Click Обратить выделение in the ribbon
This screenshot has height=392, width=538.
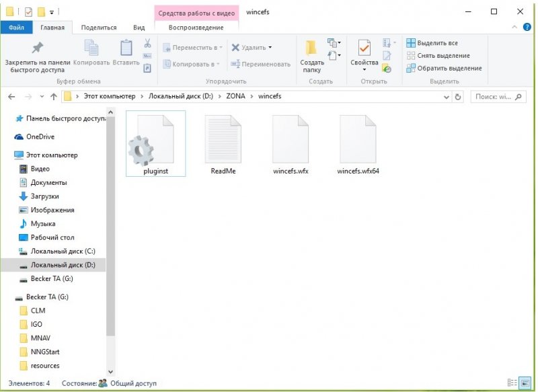(444, 68)
